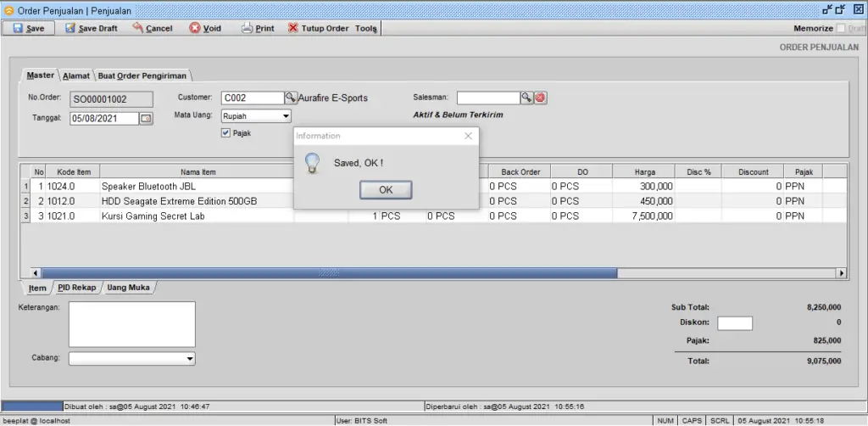The width and height of the screenshot is (868, 426).
Task: Uncheck the Pajak checkbox
Action: 225,132
